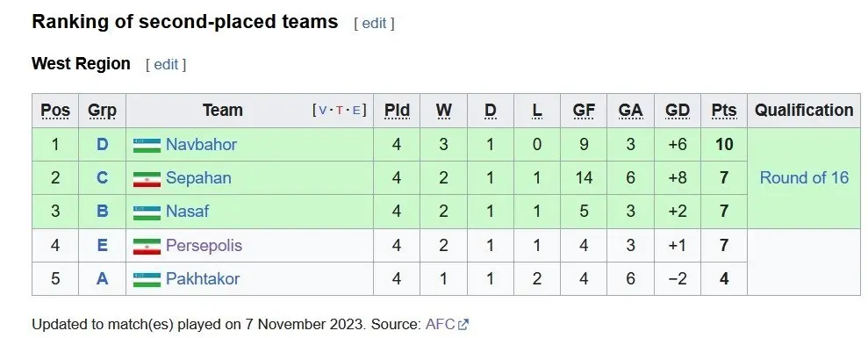
Task: Click the Uzbekistan flag beside Nasaf
Action: point(147,212)
